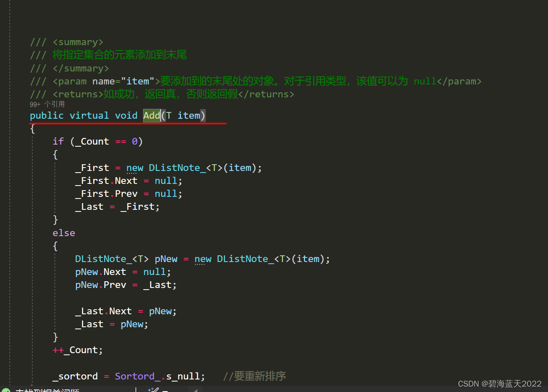Click the underlined new keyword
The image size is (548, 392).
coord(202,259)
